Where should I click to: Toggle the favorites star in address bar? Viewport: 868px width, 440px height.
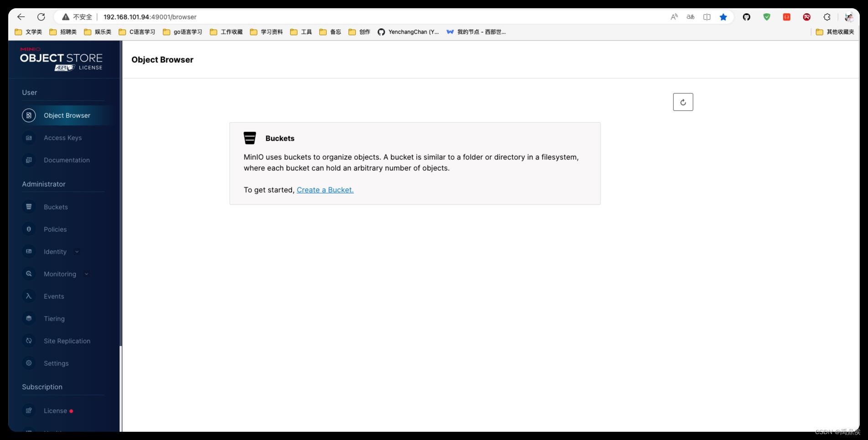[723, 17]
